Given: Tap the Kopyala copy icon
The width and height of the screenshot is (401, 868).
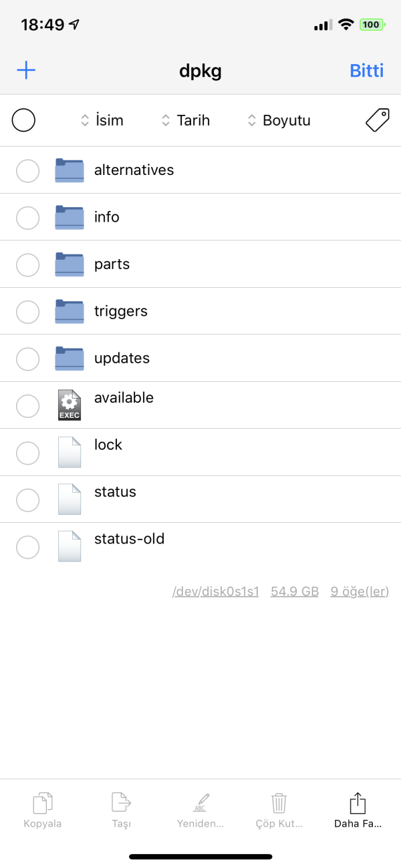Looking at the screenshot, I should click(x=43, y=803).
